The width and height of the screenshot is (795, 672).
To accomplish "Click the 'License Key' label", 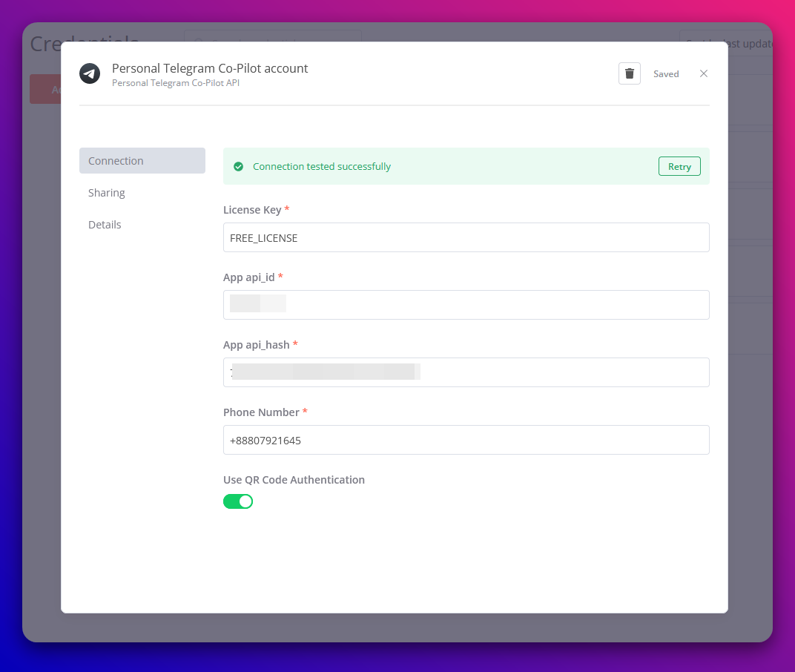I will (x=252, y=210).
